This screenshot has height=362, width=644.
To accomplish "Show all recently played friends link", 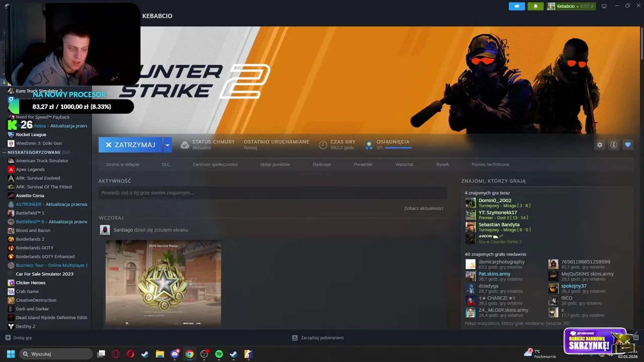I will (517, 323).
